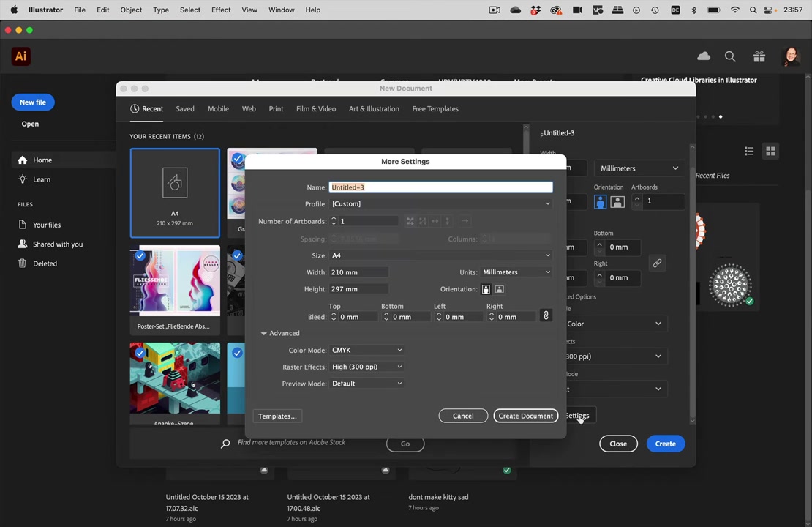Open Millimeters dropdown in New Document panel

[x=639, y=168]
